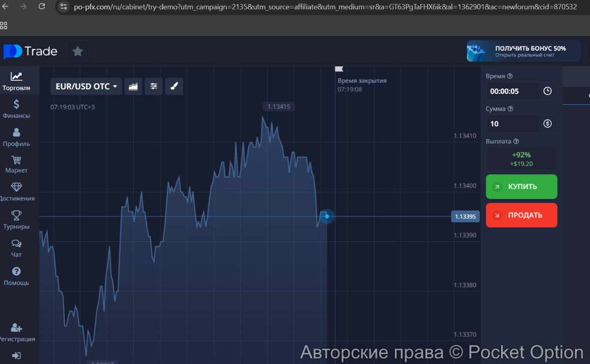
Task: Click help icon next to Время label
Action: point(510,76)
